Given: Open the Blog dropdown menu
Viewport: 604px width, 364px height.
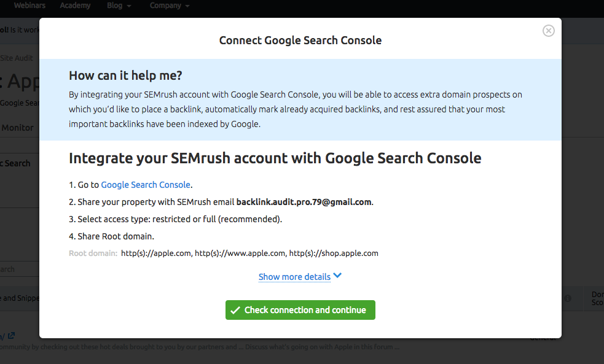Looking at the screenshot, I should 119,6.
